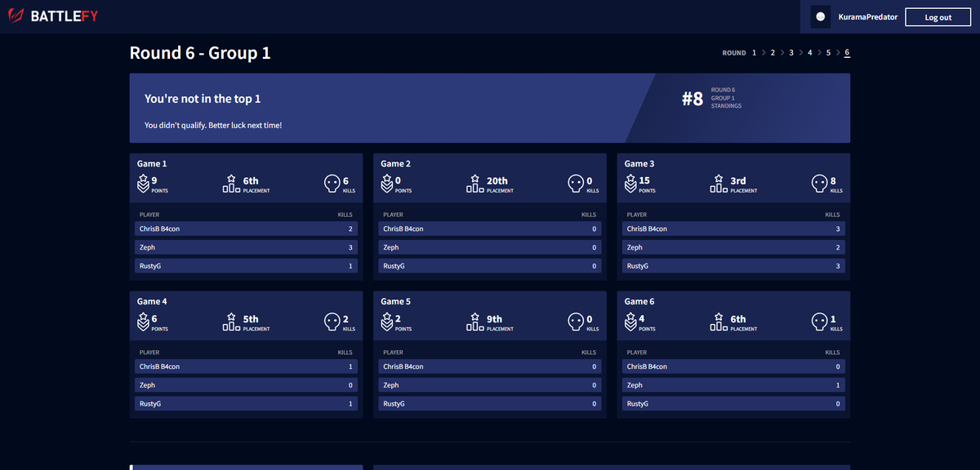Screen dimensions: 980x470
Task: Click the Game 6 placement podium icon
Action: 719,322
